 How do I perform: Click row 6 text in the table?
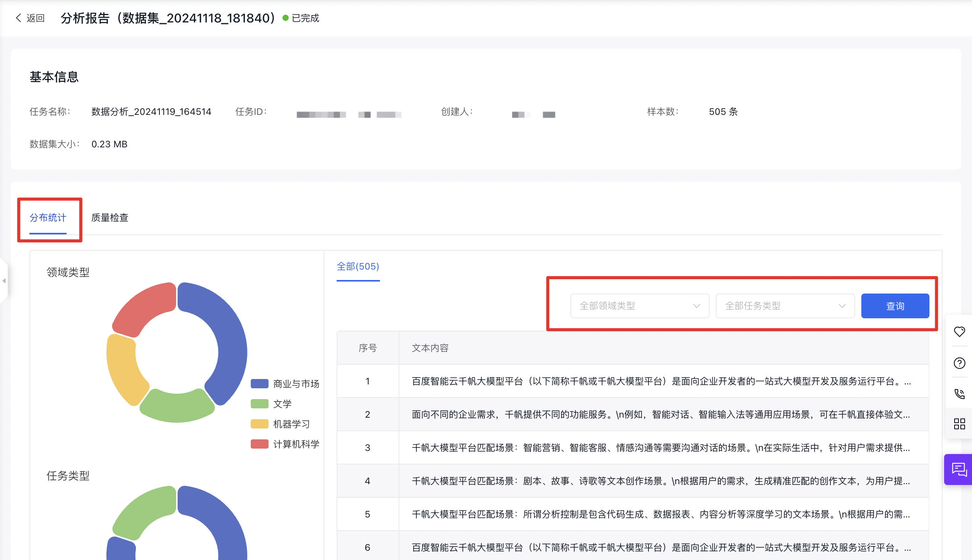point(661,548)
